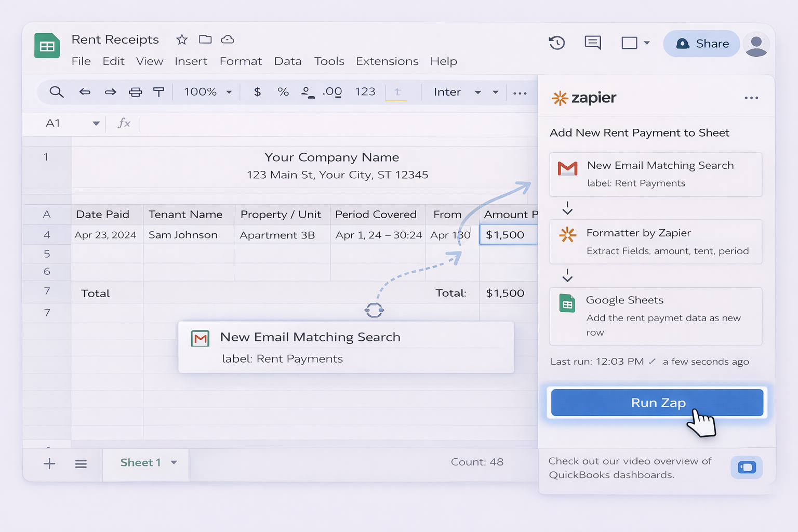Increase decimal places
The height and width of the screenshot is (532, 798).
(332, 92)
